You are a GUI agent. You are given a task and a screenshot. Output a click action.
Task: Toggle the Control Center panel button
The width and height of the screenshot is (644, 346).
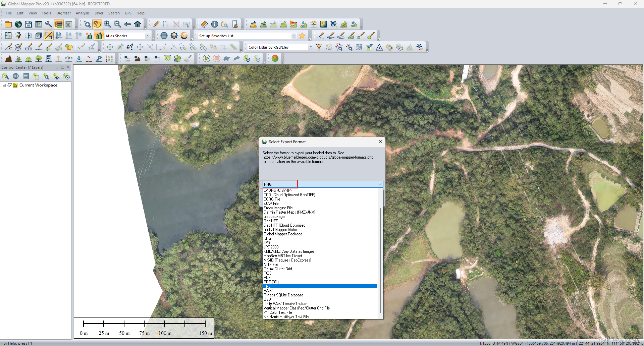point(59,24)
